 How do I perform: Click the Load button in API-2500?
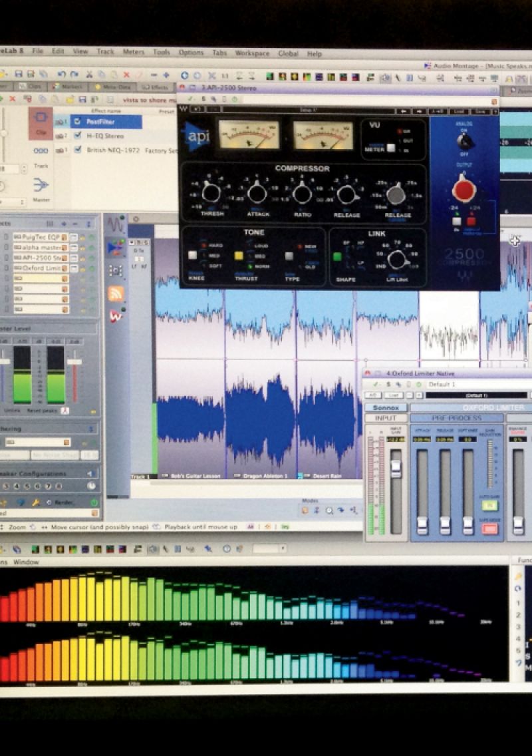[x=459, y=110]
